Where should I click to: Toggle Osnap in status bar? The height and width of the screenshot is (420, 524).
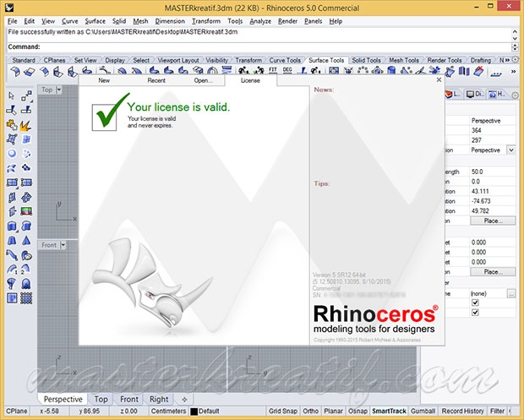358,411
